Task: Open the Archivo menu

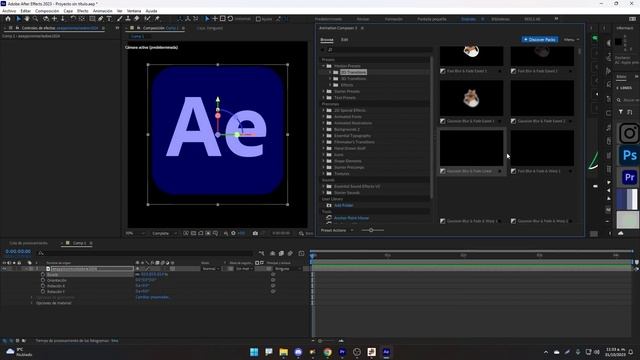Action: (9, 11)
